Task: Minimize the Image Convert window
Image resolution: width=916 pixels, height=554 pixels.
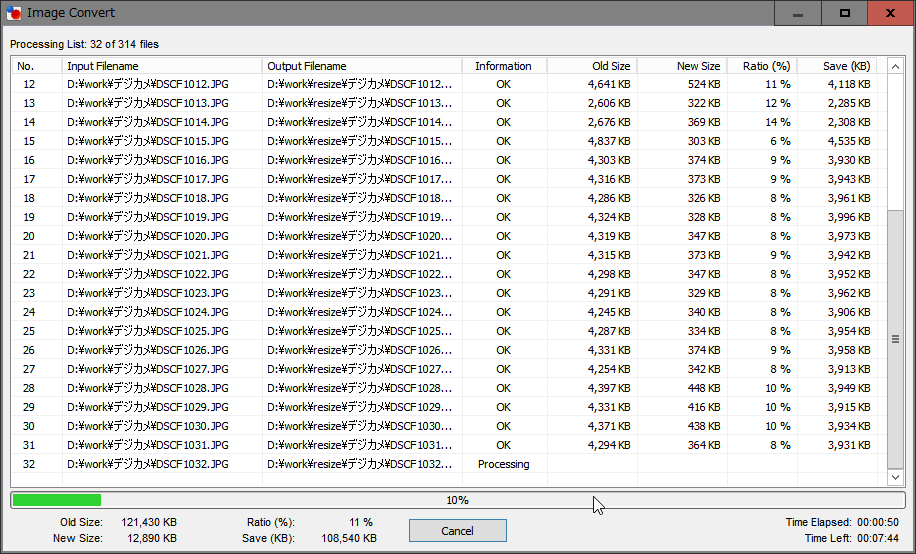Action: (x=798, y=14)
